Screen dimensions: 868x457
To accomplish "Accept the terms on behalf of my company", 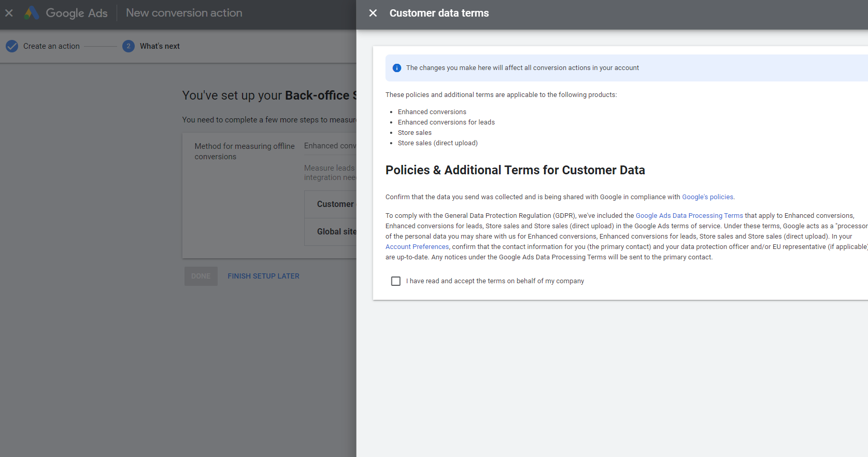I will click(x=396, y=281).
